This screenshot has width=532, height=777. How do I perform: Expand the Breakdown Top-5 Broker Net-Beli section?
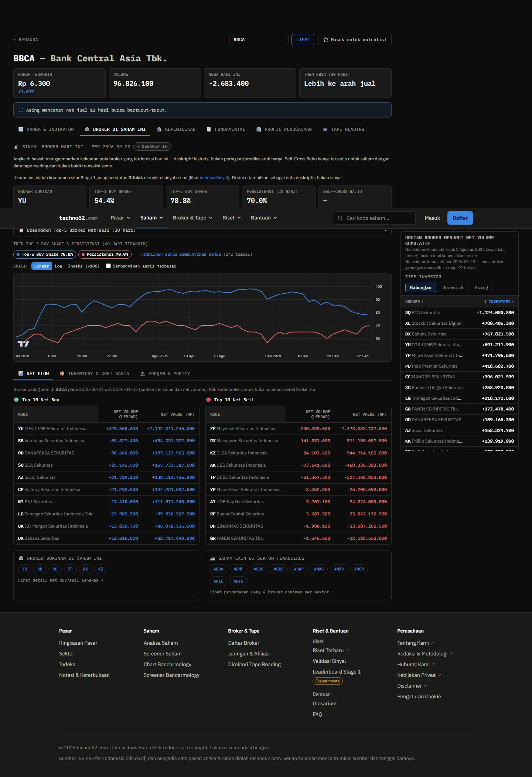(x=202, y=230)
